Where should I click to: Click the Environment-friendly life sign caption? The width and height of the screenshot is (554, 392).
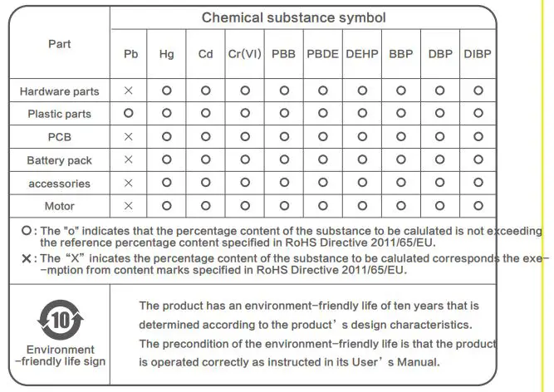60,355
